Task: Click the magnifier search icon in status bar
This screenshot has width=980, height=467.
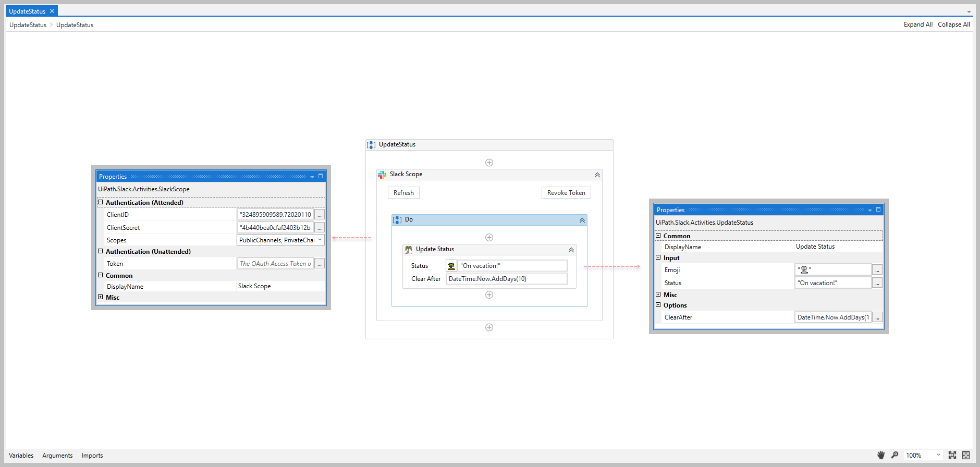Action: 895,455
